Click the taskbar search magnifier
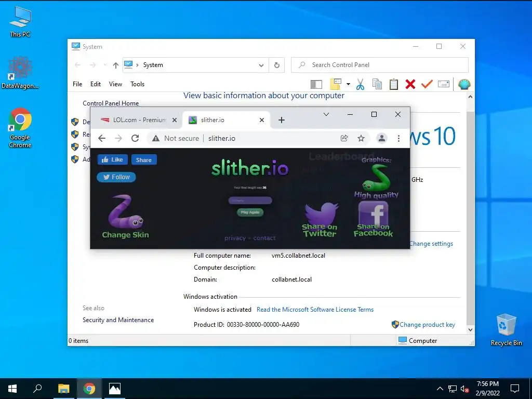Viewport: 532px width, 399px height. (x=37, y=389)
